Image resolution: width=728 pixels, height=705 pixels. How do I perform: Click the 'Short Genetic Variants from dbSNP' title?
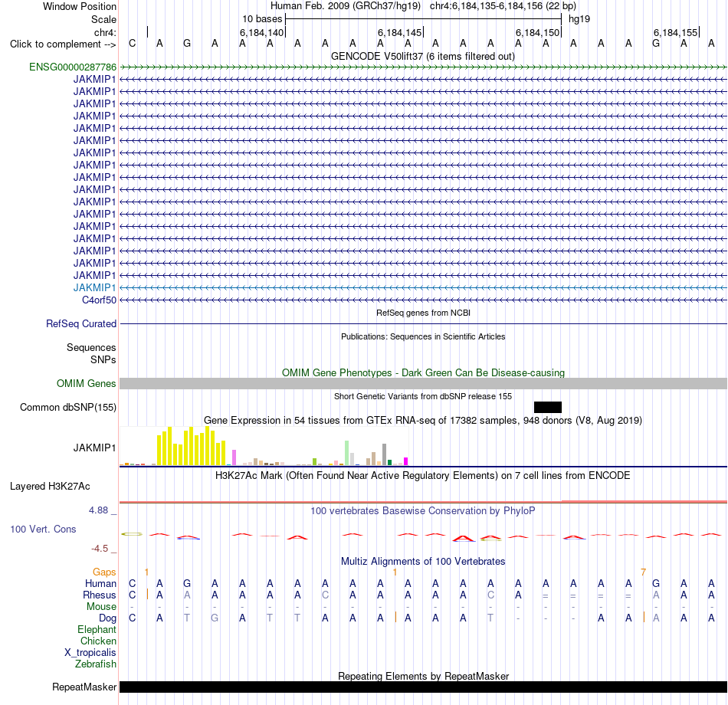pyautogui.click(x=422, y=396)
